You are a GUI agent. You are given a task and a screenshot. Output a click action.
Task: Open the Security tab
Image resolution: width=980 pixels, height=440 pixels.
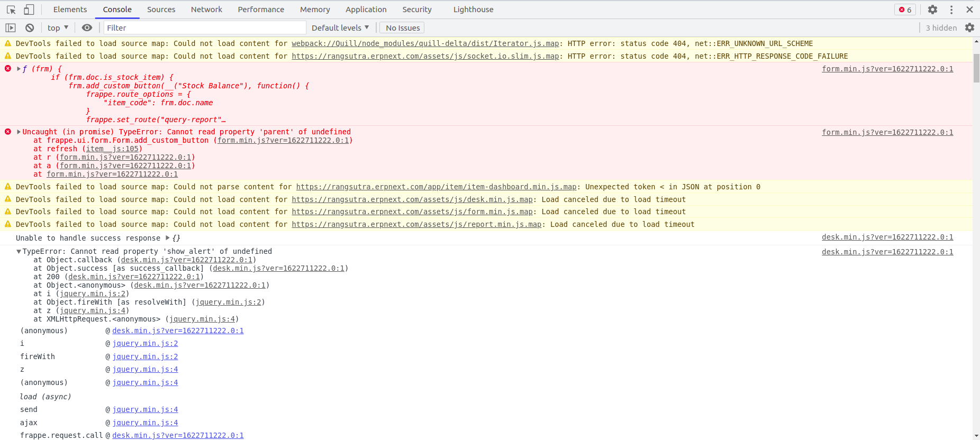(x=417, y=10)
